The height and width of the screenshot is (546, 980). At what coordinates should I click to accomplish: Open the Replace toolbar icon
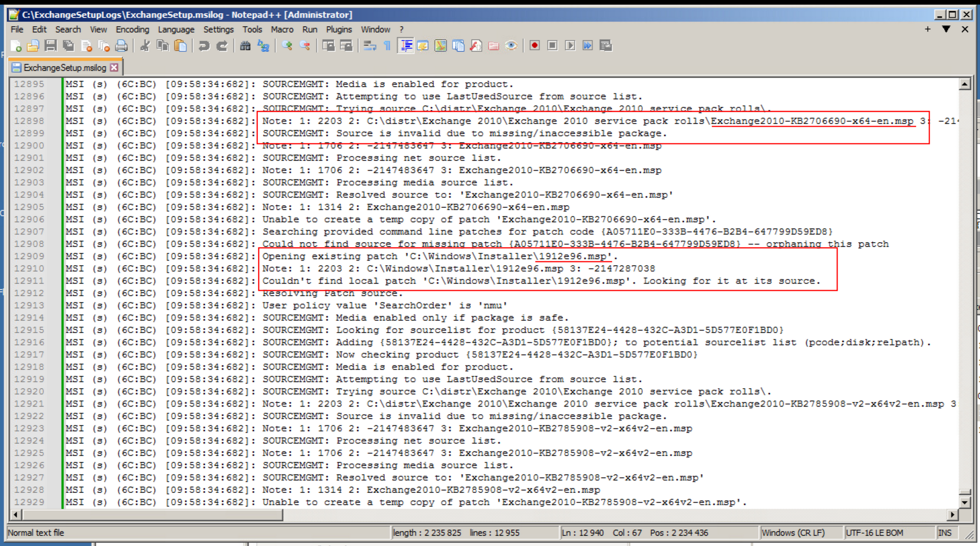263,46
